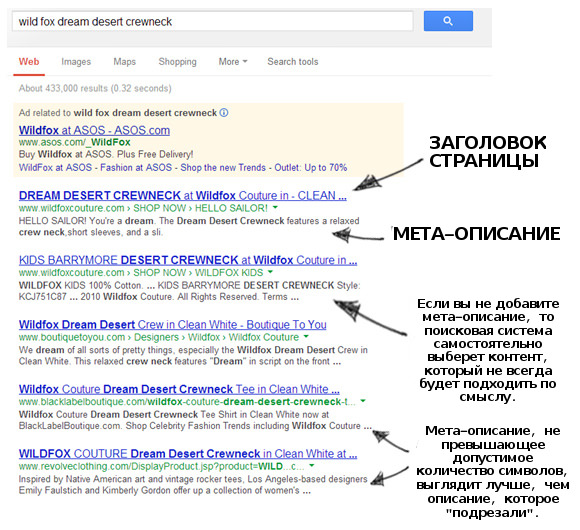Expand the More menu in search tabs

(x=233, y=62)
